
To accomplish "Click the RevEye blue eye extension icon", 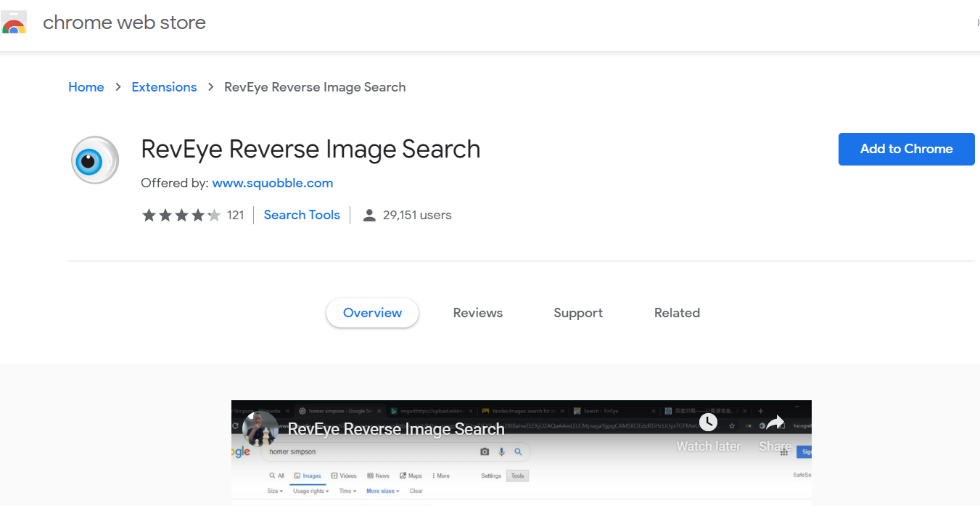I will [x=95, y=160].
